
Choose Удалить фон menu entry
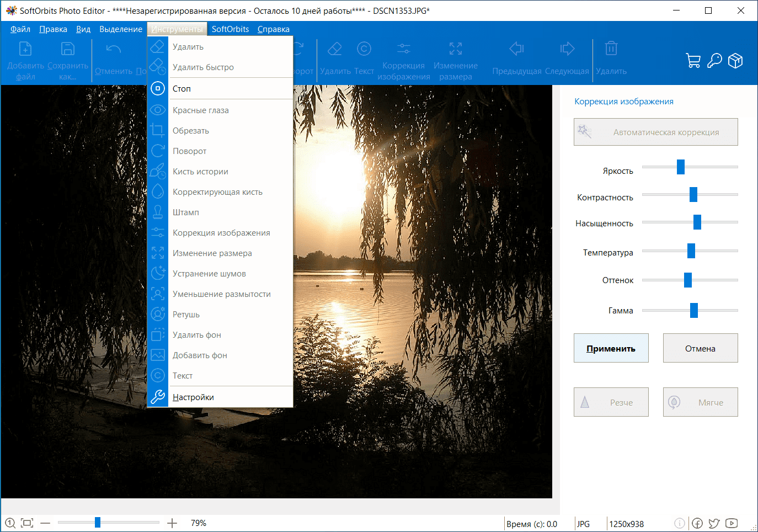220,335
